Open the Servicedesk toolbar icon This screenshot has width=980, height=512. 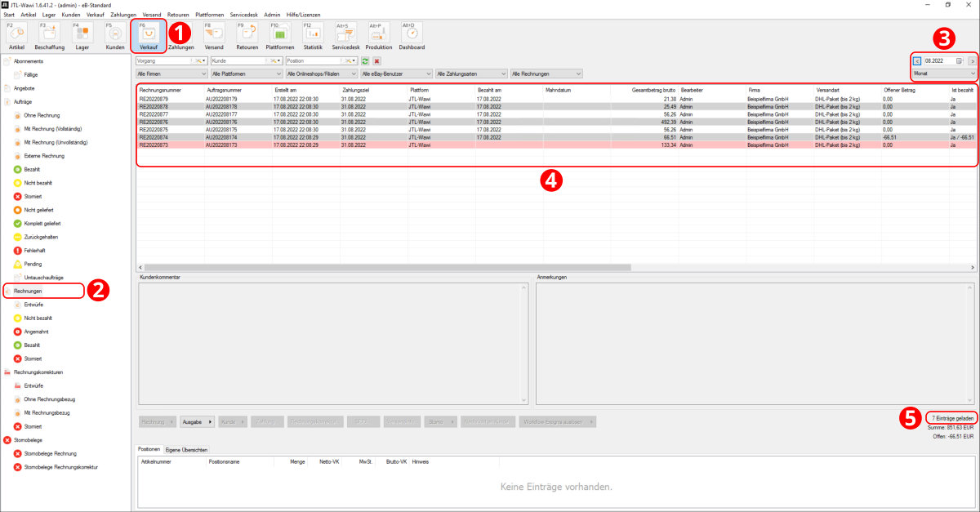click(x=346, y=38)
